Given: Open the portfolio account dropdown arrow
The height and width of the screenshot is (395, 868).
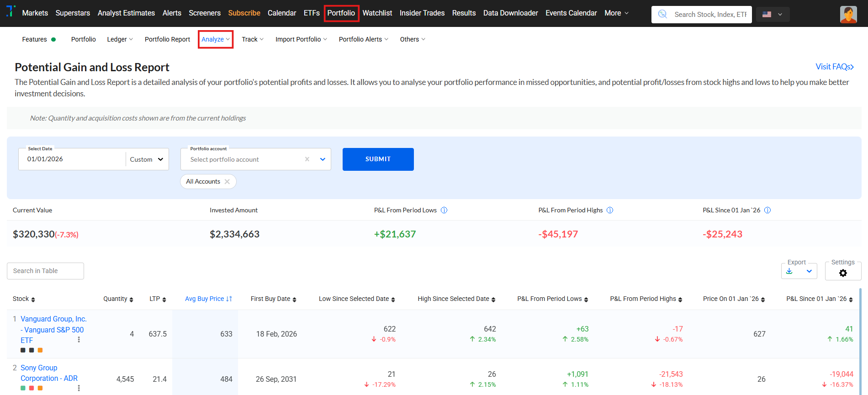Looking at the screenshot, I should [x=323, y=159].
